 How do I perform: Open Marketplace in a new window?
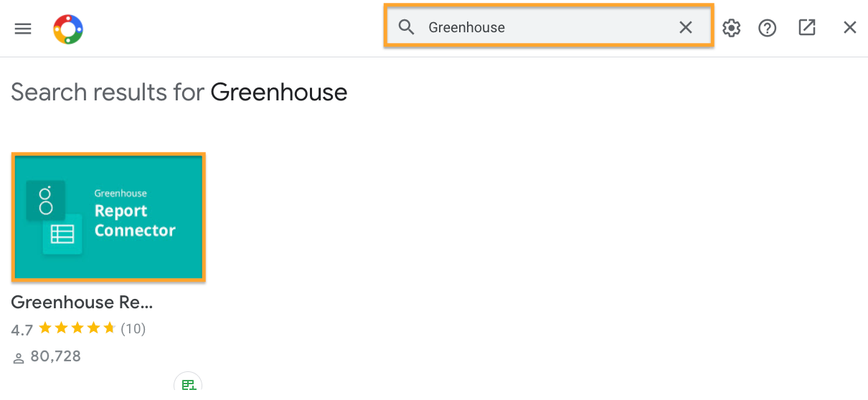click(x=807, y=27)
